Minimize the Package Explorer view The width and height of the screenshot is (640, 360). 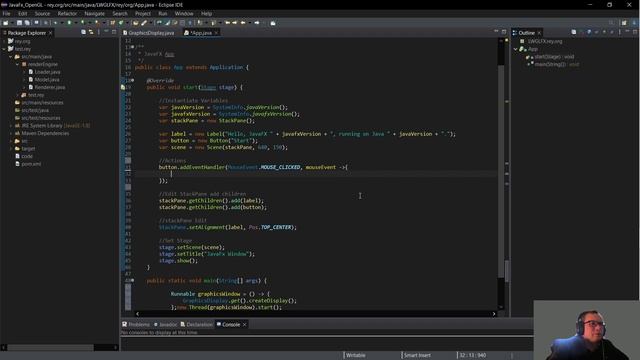pyautogui.click(x=106, y=31)
